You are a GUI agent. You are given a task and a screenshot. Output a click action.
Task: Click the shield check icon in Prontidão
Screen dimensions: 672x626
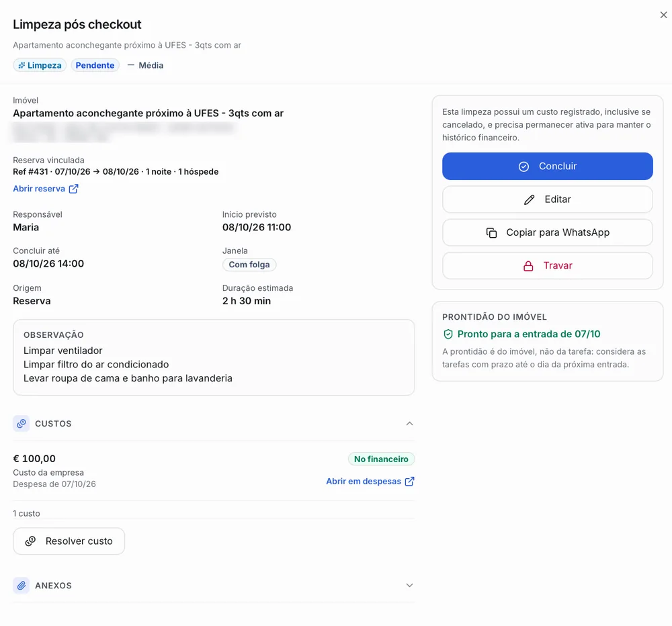pos(448,334)
